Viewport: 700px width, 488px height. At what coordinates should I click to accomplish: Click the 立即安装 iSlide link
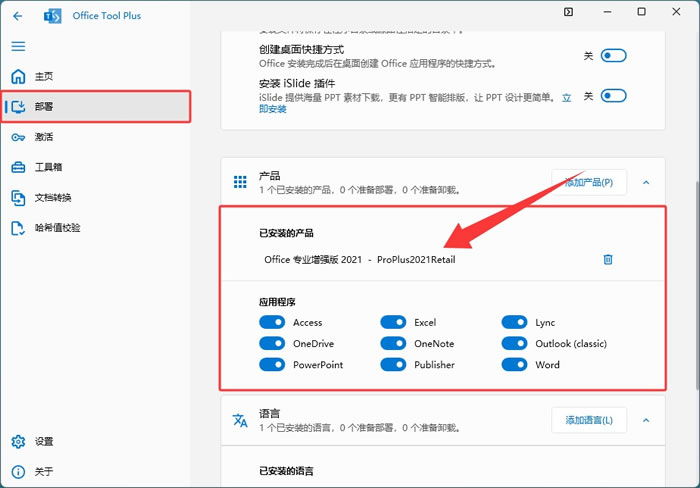tap(272, 109)
